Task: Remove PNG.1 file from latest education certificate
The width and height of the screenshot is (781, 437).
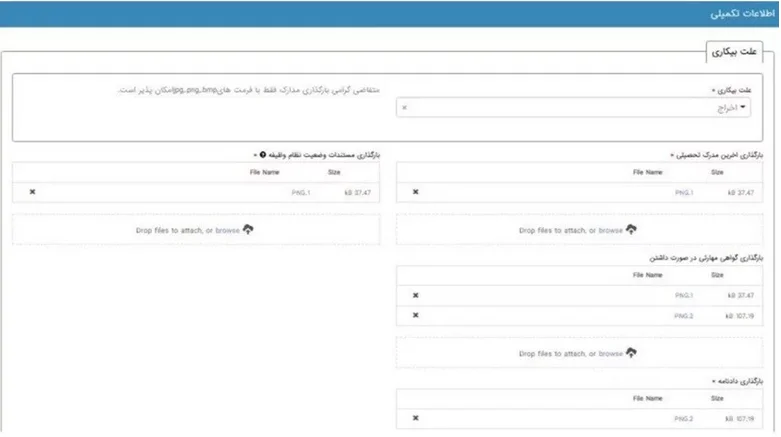Action: pyautogui.click(x=416, y=192)
